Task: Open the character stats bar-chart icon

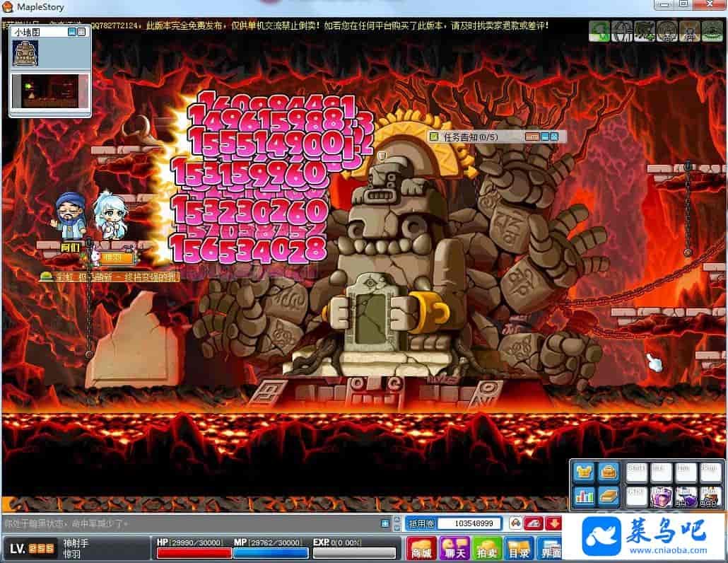Action: (x=584, y=496)
